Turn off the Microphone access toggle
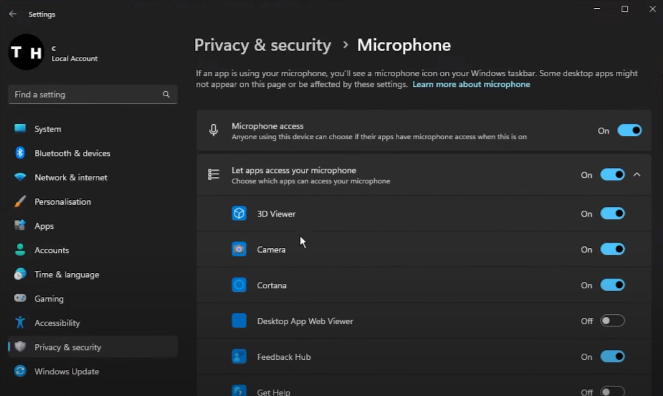The height and width of the screenshot is (396, 663). [629, 130]
